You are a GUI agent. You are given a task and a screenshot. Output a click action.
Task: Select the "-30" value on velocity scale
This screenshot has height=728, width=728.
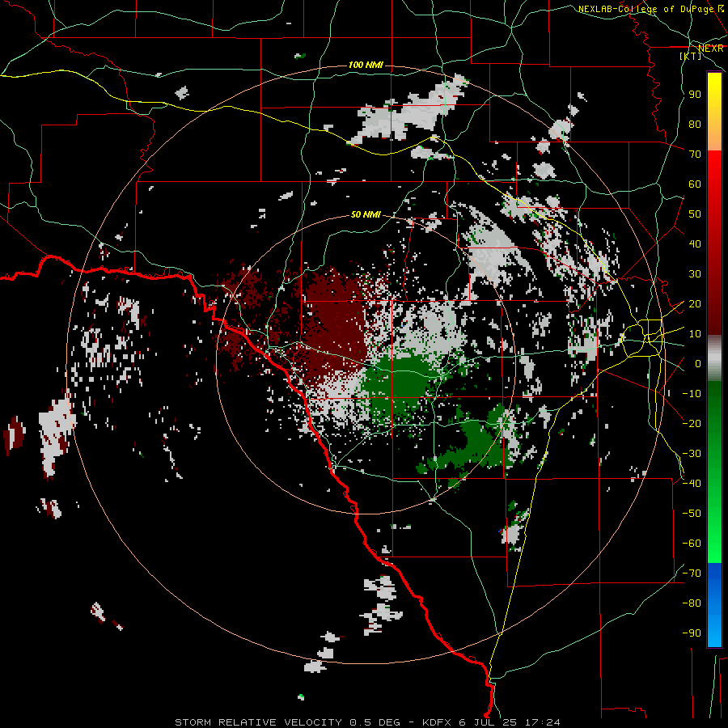point(692,454)
